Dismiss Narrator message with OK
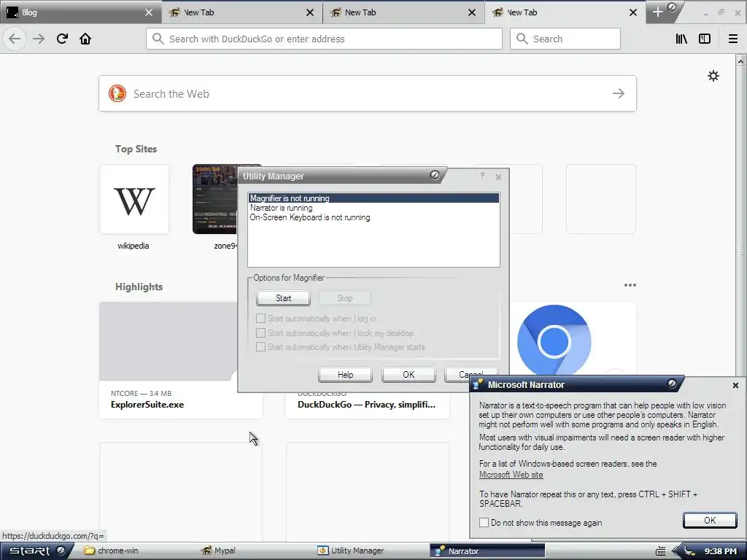 click(x=710, y=521)
